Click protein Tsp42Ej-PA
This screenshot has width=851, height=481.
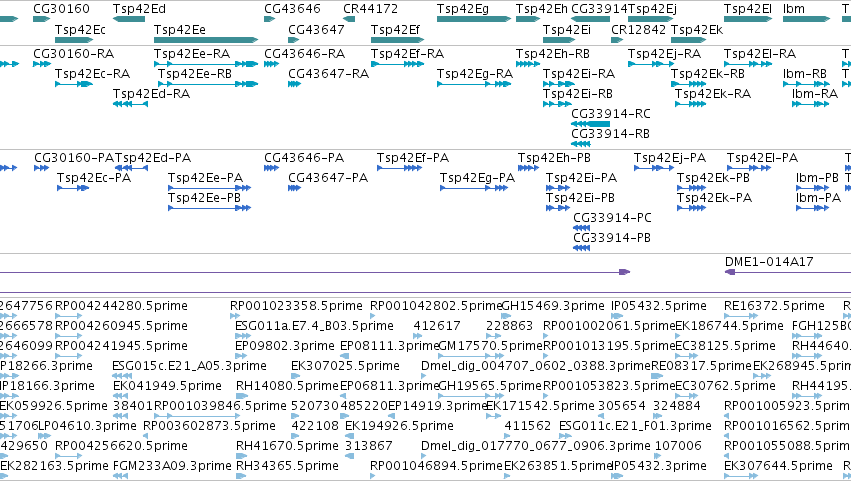pos(670,158)
